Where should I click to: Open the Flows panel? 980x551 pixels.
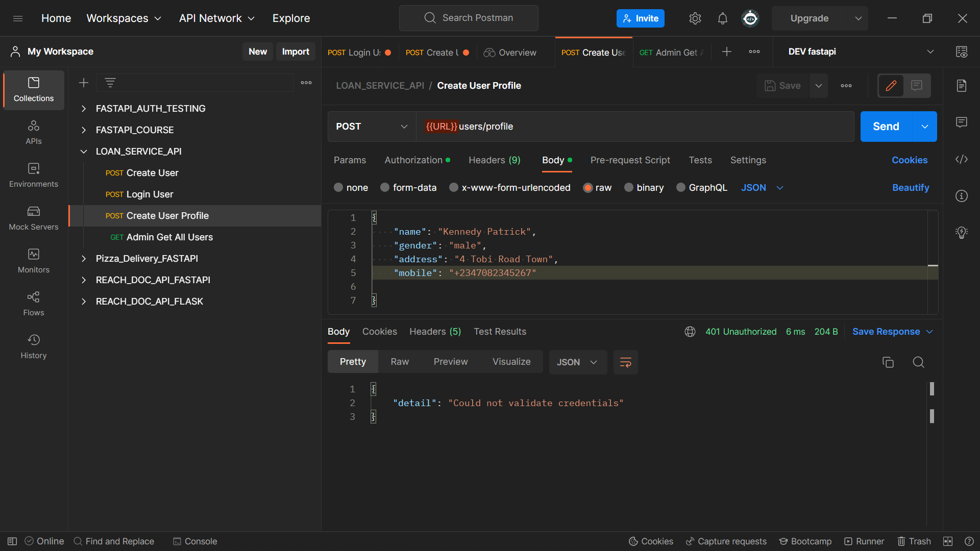pyautogui.click(x=33, y=303)
